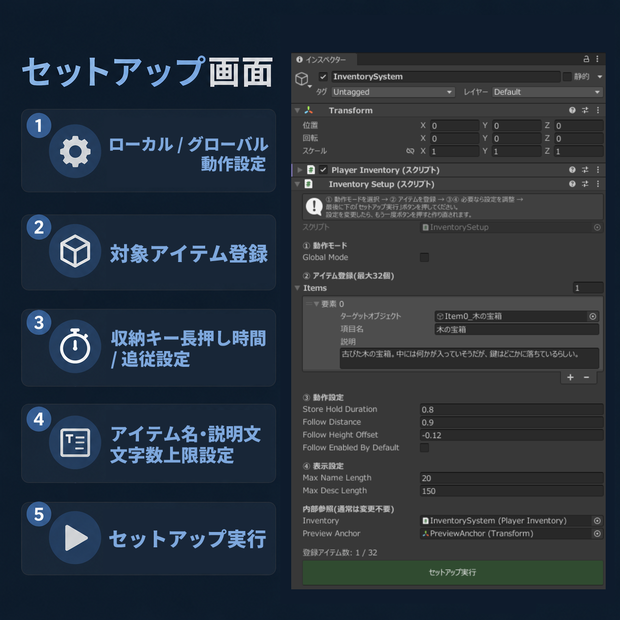This screenshot has width=620, height=620.
Task: Toggle Follow Enabled By Default checkbox
Action: [424, 448]
